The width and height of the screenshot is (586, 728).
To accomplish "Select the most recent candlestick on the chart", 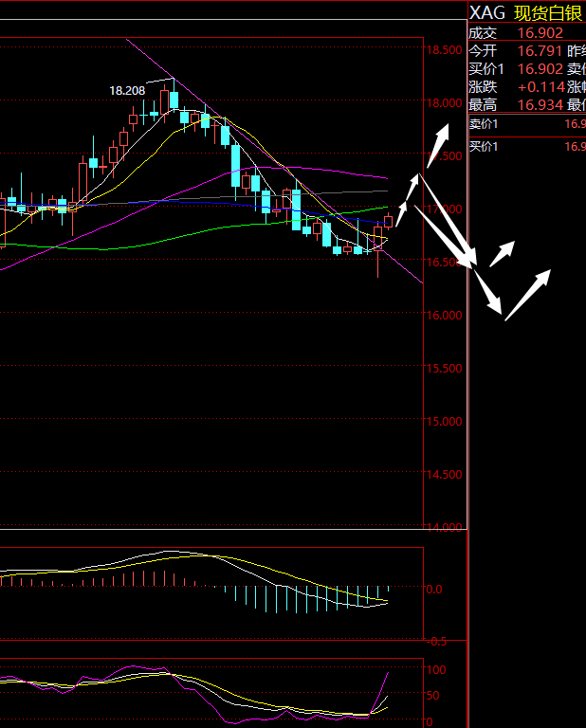I will tap(388, 221).
